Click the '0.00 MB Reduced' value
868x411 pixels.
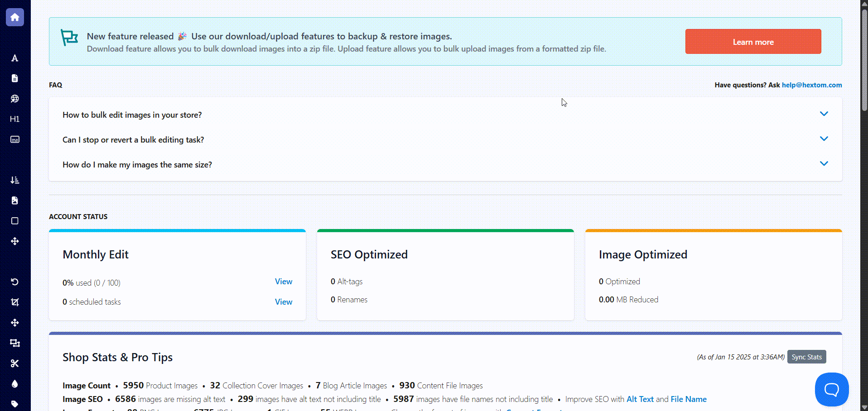(628, 300)
